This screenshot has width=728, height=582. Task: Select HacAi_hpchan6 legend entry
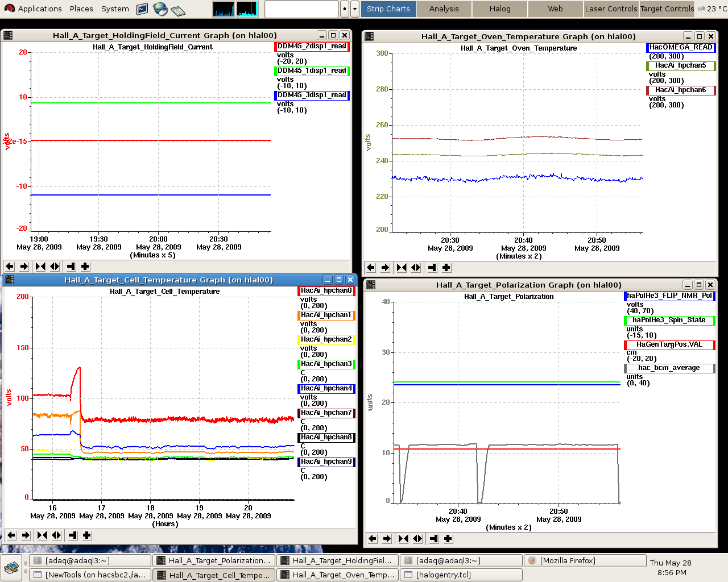[x=681, y=90]
